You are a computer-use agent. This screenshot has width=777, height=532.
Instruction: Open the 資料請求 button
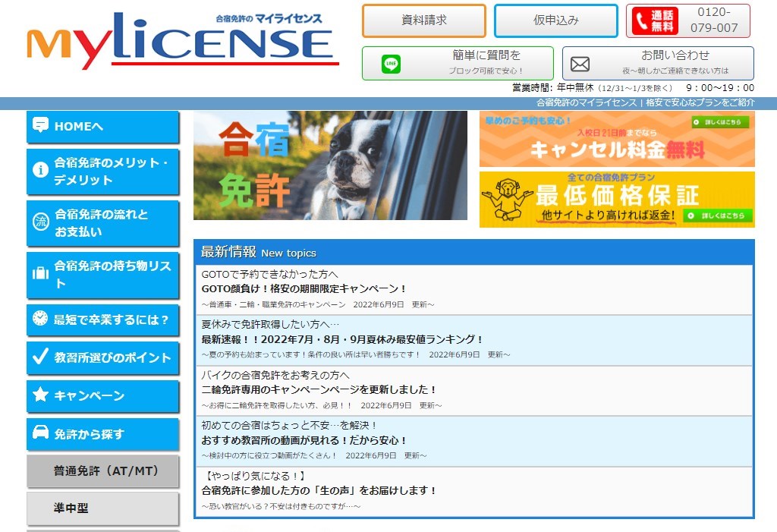[423, 19]
